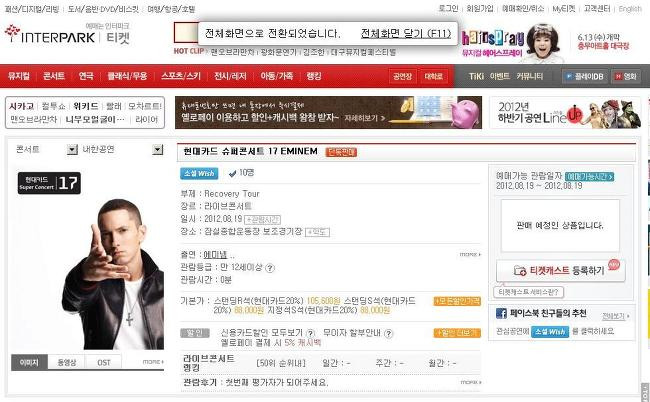Click the Facebook icon in recommendations
Screen dimensions: 650x402
(501, 313)
